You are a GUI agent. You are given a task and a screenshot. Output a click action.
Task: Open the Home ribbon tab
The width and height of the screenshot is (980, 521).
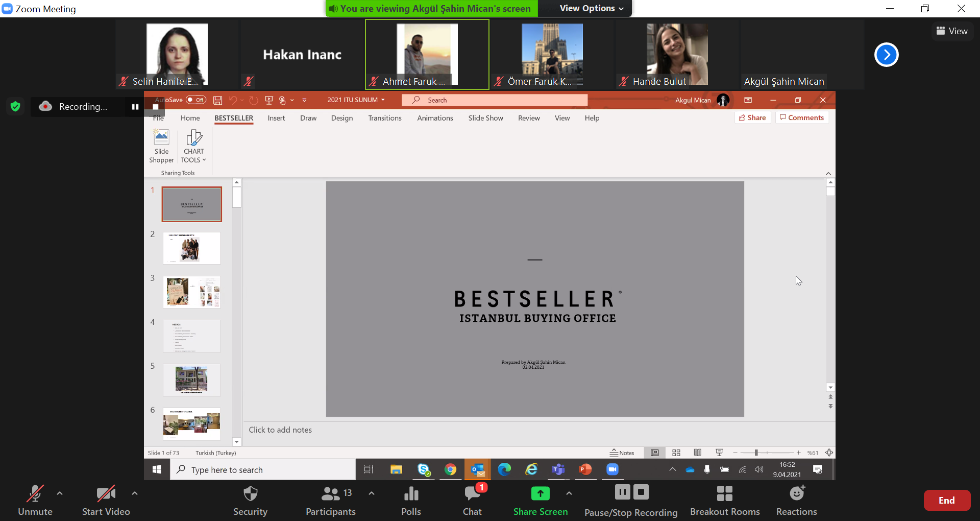pos(190,118)
